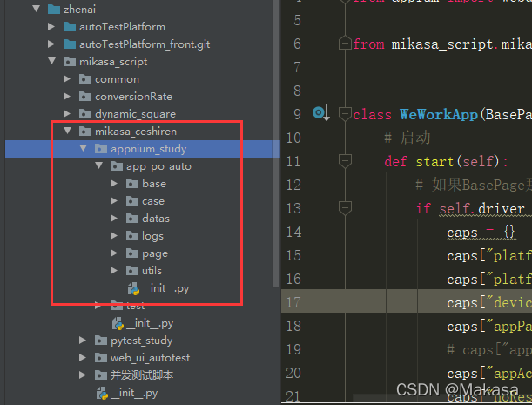Select the app_po_auto tree row label
Screen dimensions: 532x405
click(x=158, y=166)
